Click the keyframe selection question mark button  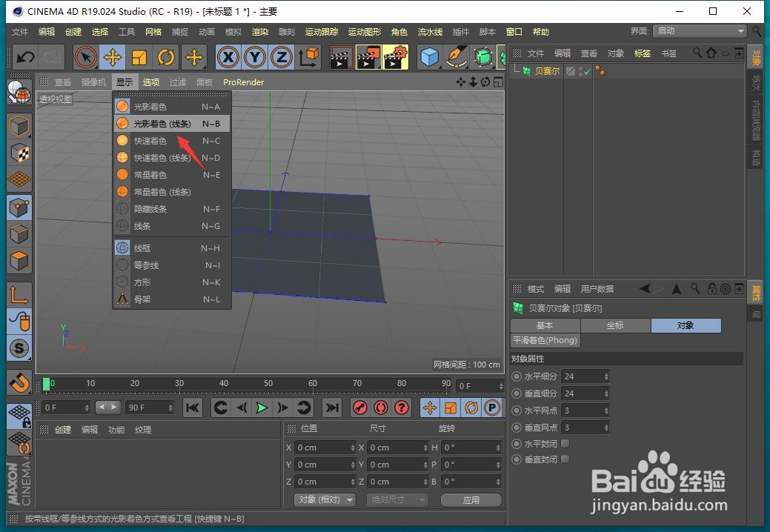click(x=402, y=408)
